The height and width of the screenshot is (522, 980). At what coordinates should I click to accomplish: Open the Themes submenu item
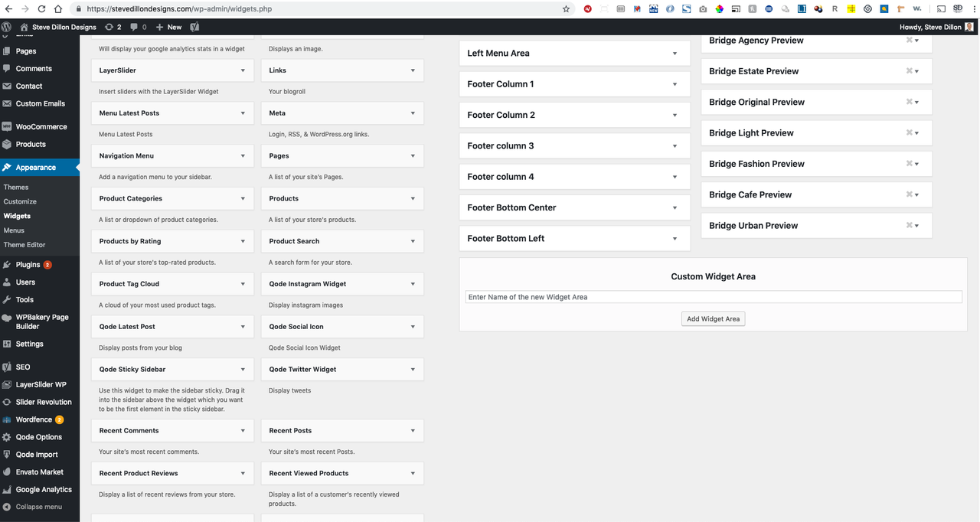coord(16,188)
